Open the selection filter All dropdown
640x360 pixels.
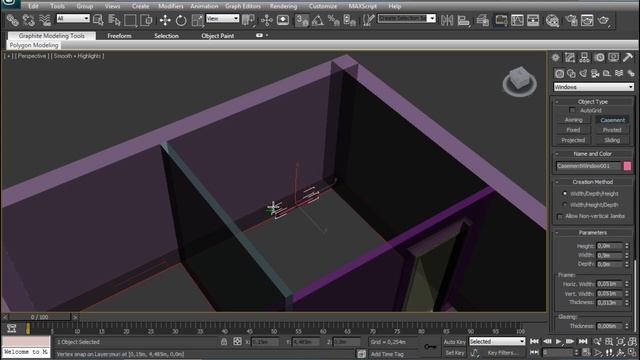[73, 18]
